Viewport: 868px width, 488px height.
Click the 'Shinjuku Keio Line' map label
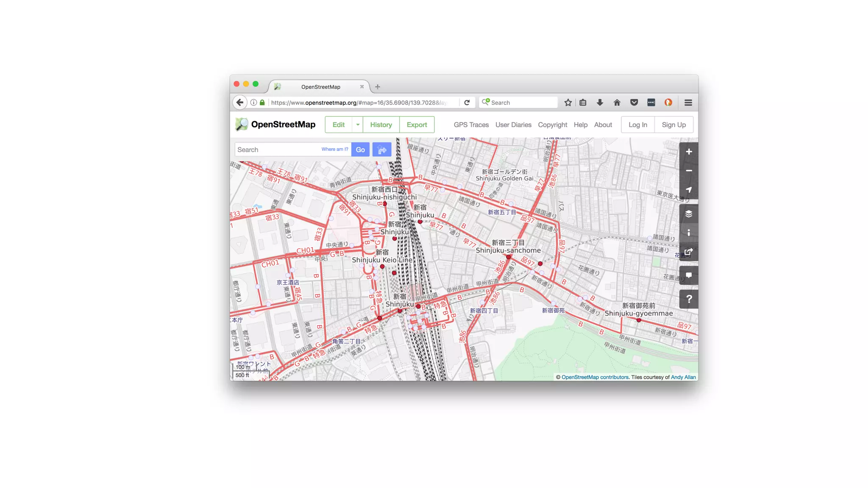(382, 260)
